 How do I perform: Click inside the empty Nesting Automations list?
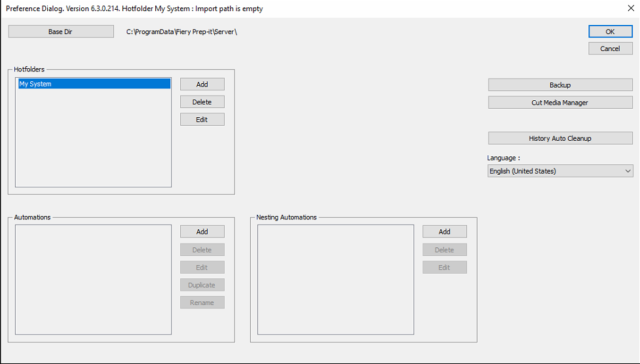click(335, 280)
